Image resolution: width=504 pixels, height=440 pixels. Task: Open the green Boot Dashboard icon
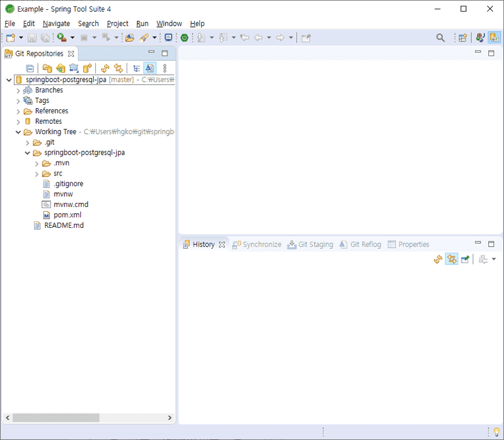[x=184, y=38]
